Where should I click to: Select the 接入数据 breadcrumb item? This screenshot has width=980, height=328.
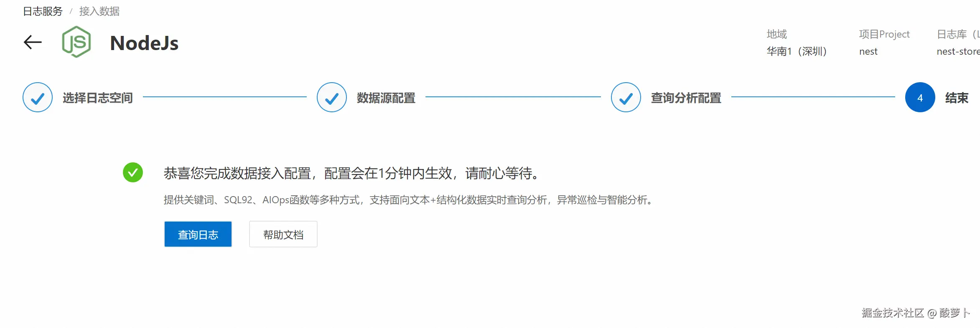pyautogui.click(x=99, y=11)
